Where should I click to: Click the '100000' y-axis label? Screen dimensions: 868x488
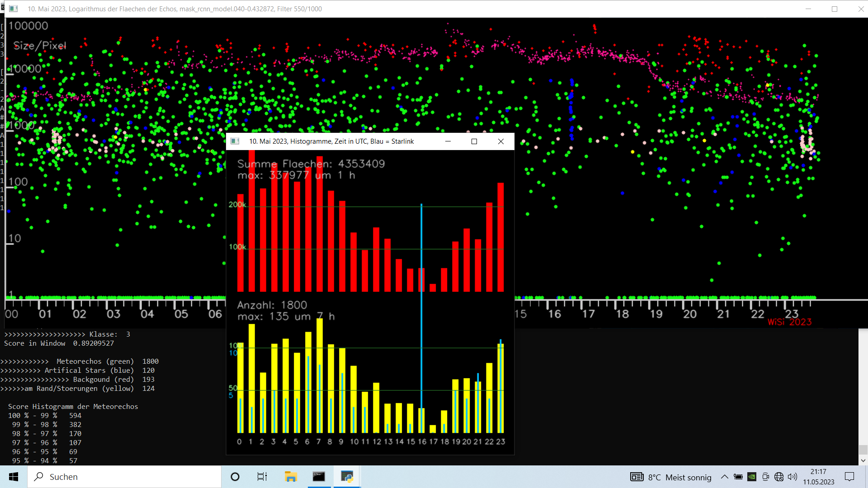pyautogui.click(x=28, y=26)
